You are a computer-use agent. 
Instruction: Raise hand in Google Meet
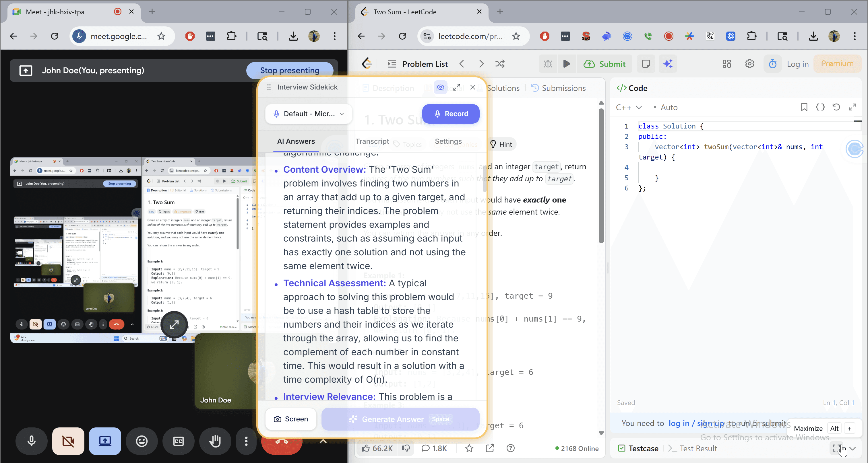[x=215, y=441]
